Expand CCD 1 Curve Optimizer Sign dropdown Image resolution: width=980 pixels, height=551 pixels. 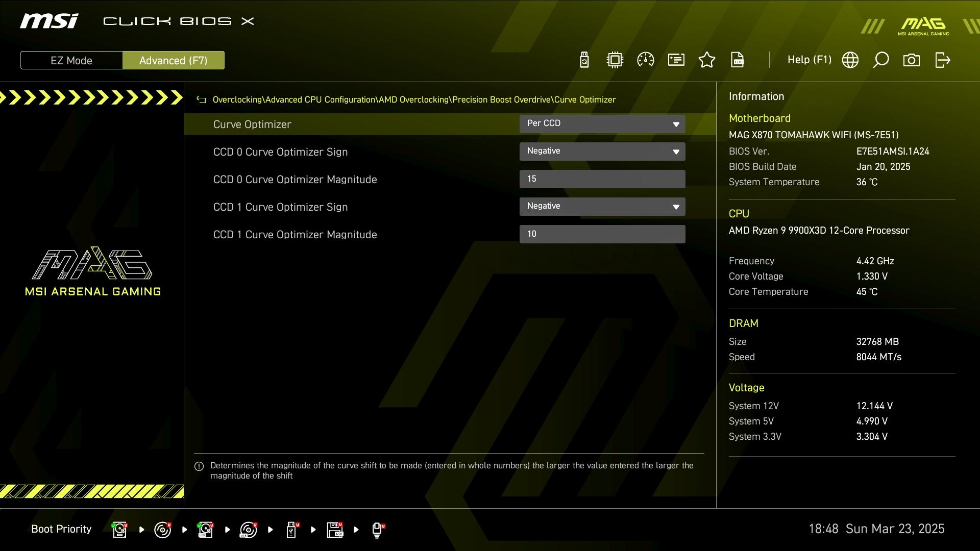point(602,207)
